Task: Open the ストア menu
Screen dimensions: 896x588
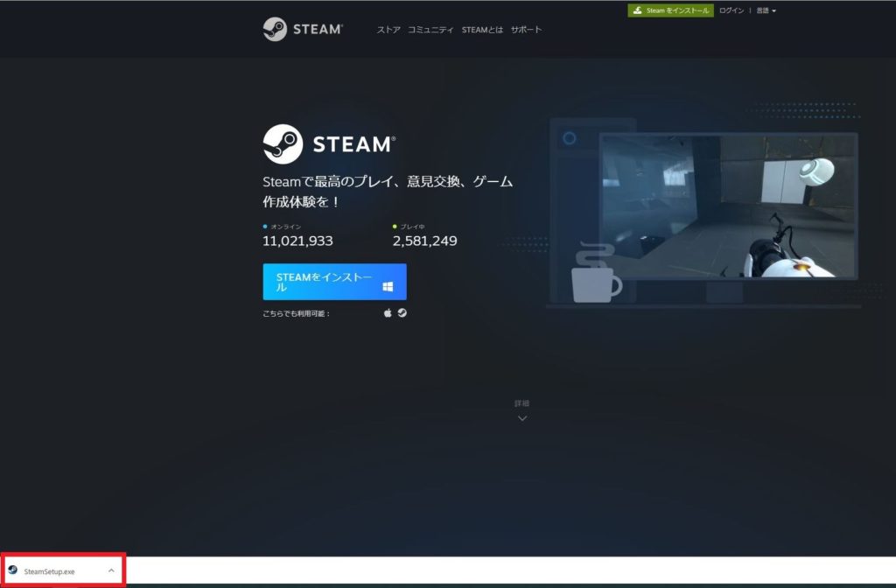Action: pos(388,30)
